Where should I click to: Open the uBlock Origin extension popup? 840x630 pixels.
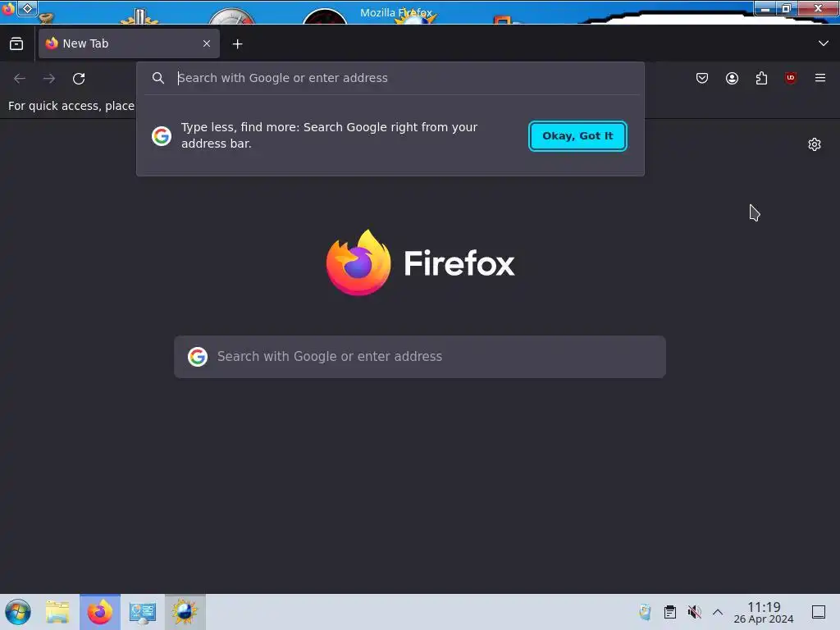tap(791, 78)
